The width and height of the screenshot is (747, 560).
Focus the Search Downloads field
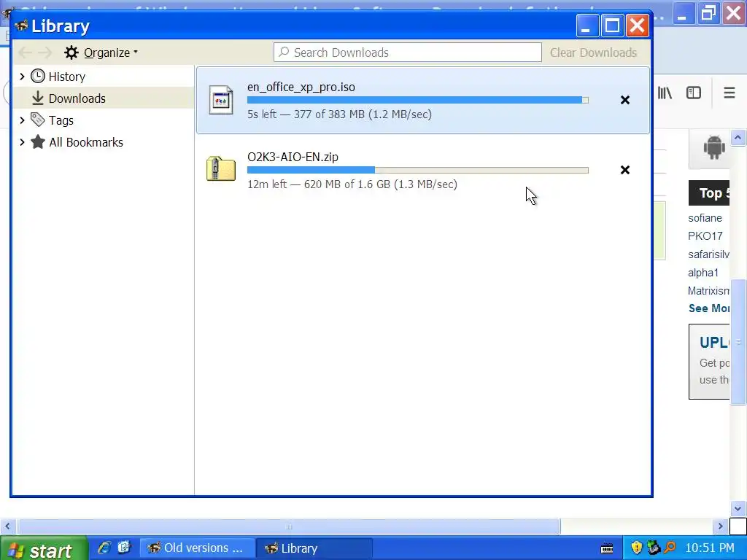pos(407,52)
